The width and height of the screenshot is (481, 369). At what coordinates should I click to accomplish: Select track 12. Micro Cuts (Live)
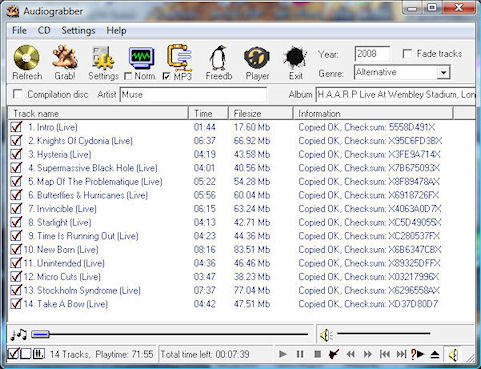tap(62, 277)
